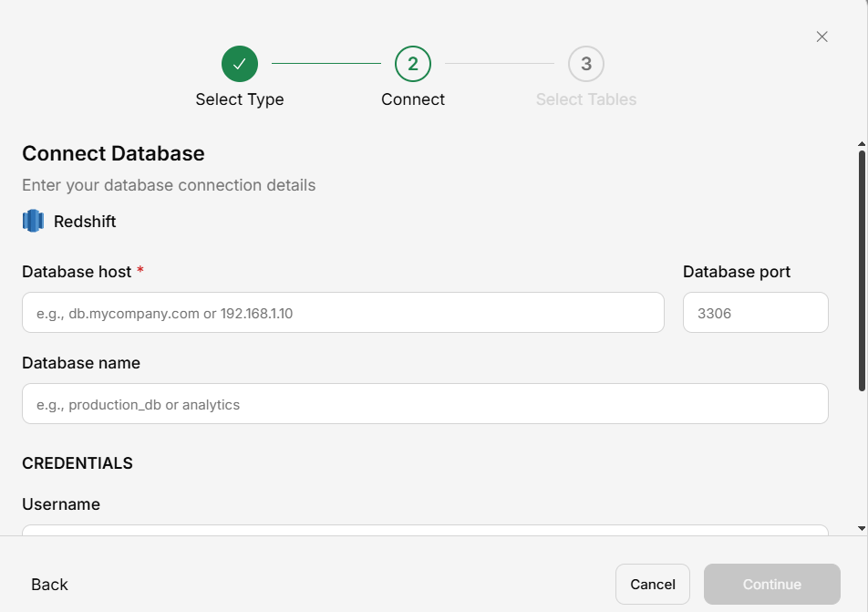Click the Username input field
Screen dimensions: 868x612
[425, 530]
